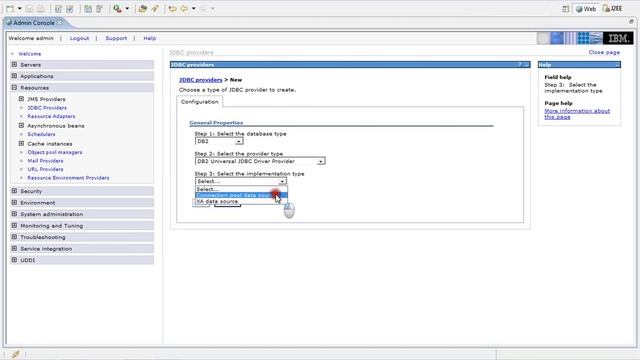The height and width of the screenshot is (360, 640).
Task: Expand System administration section
Action: pos(14,214)
